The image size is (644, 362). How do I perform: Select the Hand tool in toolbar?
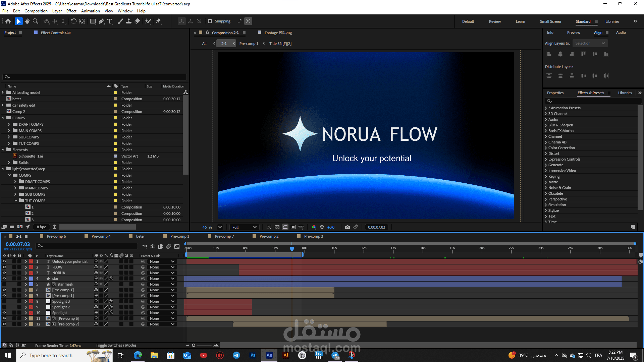click(27, 21)
